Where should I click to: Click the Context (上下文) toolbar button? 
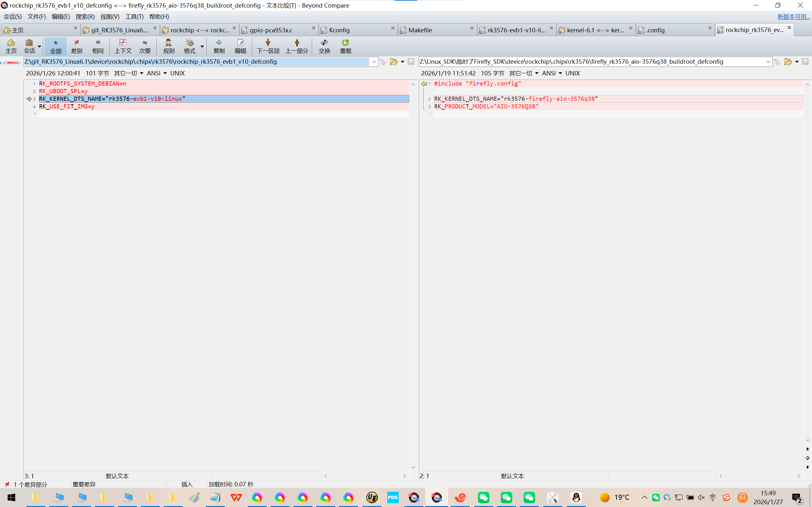tap(123, 46)
